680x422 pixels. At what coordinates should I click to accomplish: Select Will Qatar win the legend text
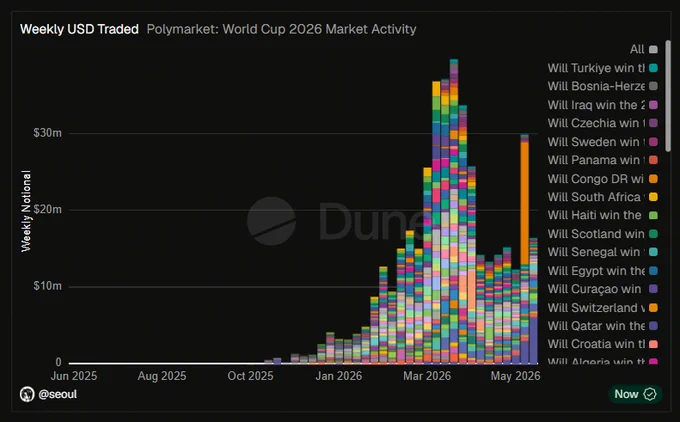596,326
